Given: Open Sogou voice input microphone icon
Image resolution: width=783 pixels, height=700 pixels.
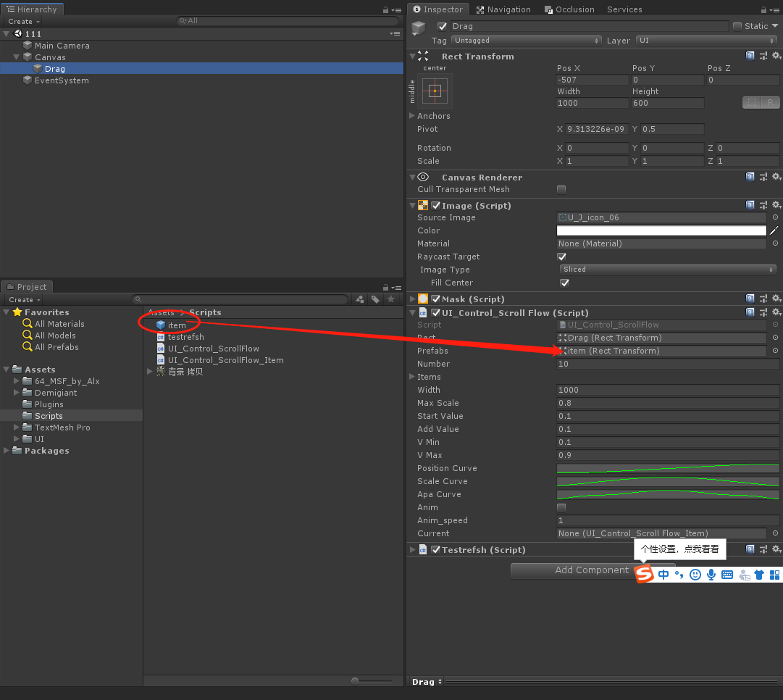Looking at the screenshot, I should [711, 574].
